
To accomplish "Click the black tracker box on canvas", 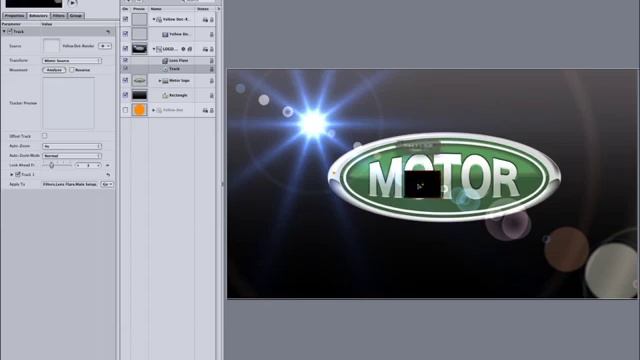I will coord(422,184).
